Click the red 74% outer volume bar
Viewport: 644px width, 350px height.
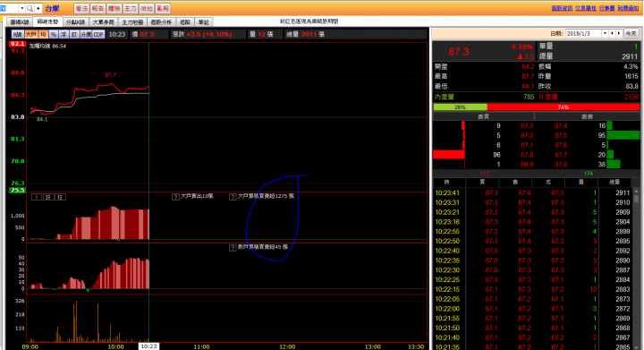[x=563, y=107]
